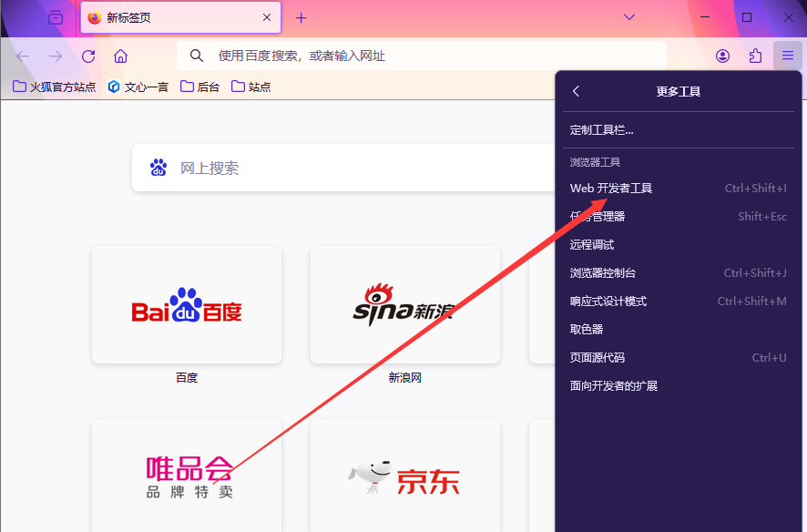Click the 浏览器工具 section heading

tap(595, 162)
